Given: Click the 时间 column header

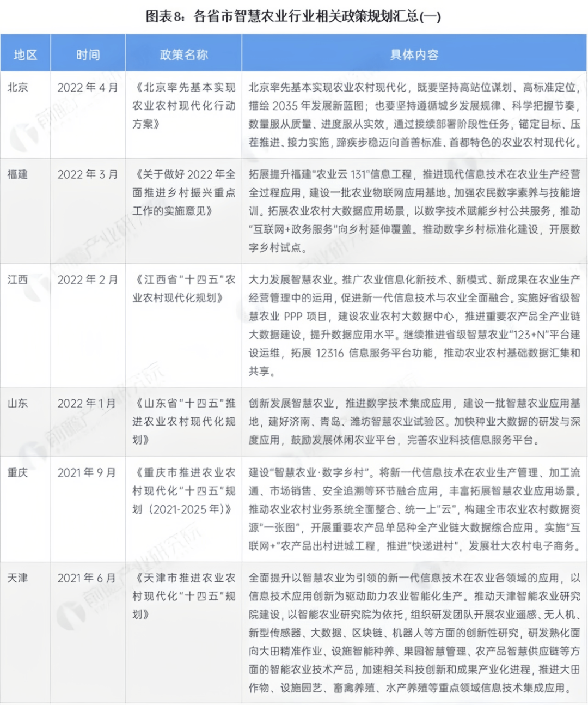Looking at the screenshot, I should click(x=88, y=54).
